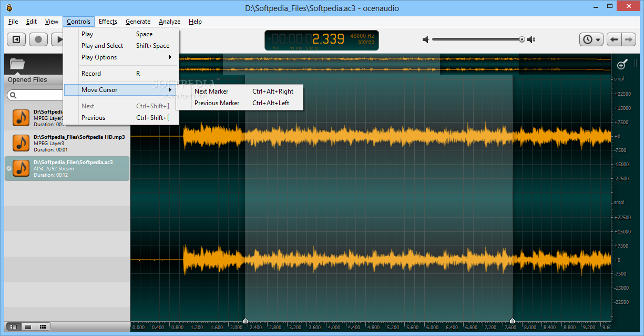
Task: Click the 0.000 mark on the timeline ruler
Action: (x=138, y=328)
